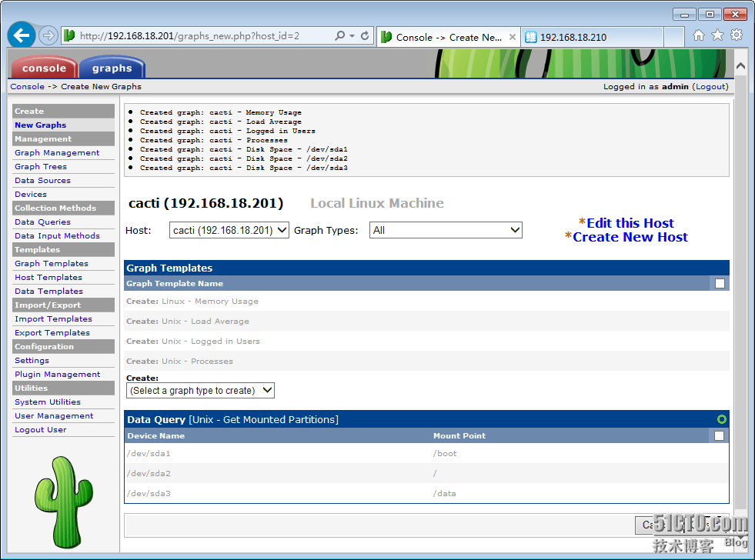Refresh the page with reload icon
This screenshot has height=560, width=755.
coord(365,35)
